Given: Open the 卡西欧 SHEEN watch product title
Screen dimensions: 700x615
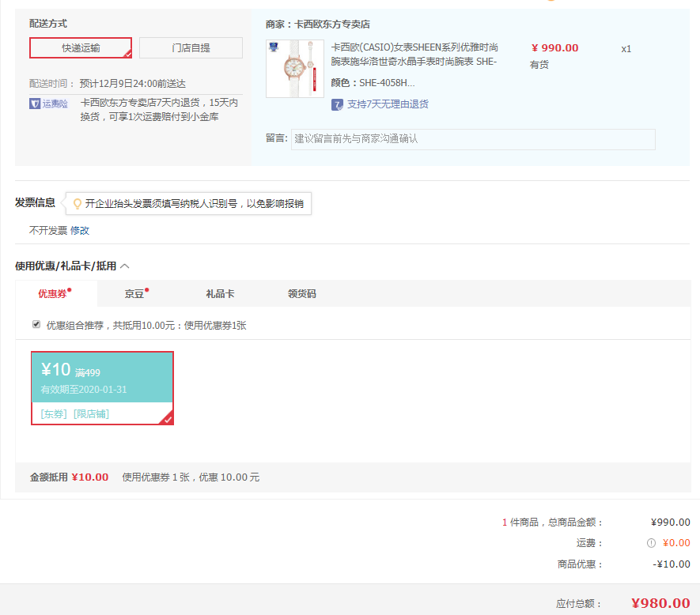Looking at the screenshot, I should point(414,54).
